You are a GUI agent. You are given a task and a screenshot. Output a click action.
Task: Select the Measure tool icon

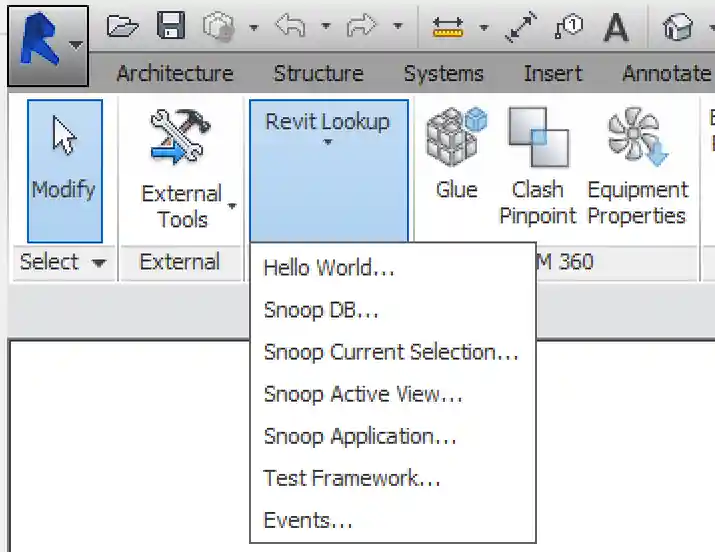pyautogui.click(x=448, y=27)
